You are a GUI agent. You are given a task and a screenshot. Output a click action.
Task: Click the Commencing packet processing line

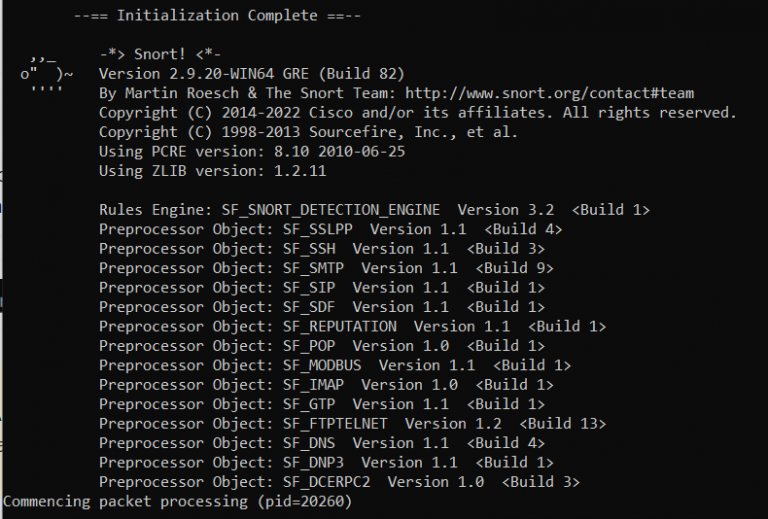pyautogui.click(x=178, y=501)
